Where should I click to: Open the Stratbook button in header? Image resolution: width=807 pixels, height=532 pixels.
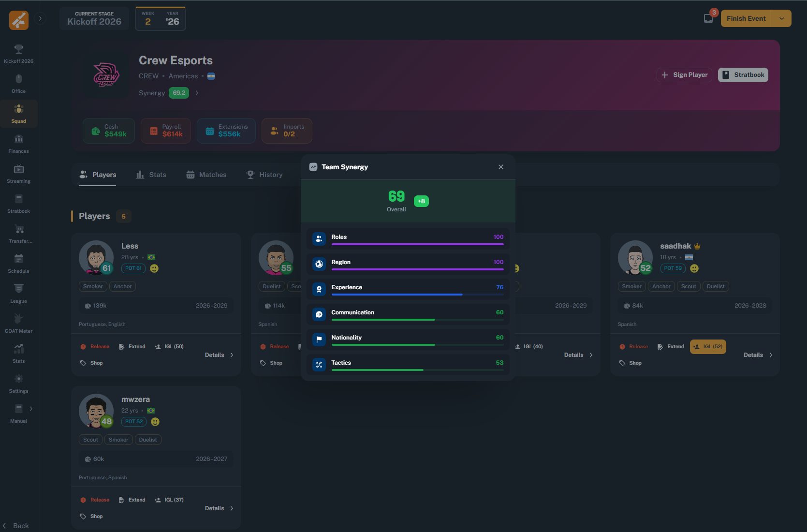pos(743,75)
